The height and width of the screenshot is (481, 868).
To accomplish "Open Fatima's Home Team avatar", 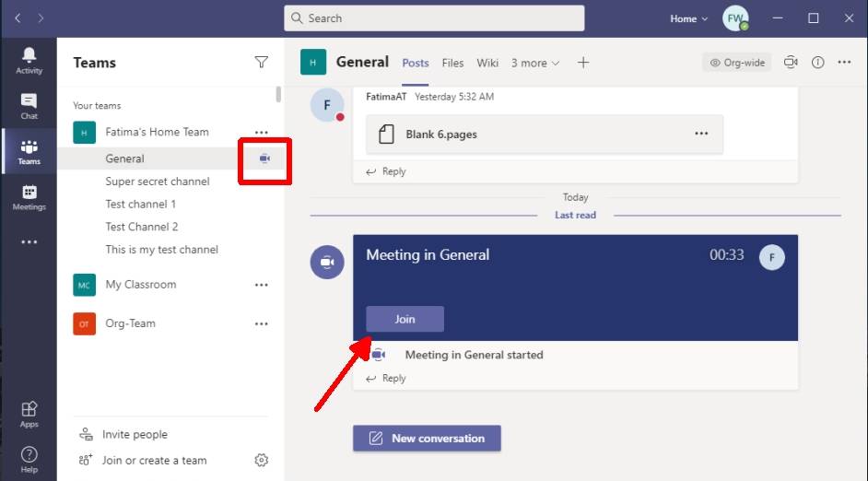I will 84,133.
